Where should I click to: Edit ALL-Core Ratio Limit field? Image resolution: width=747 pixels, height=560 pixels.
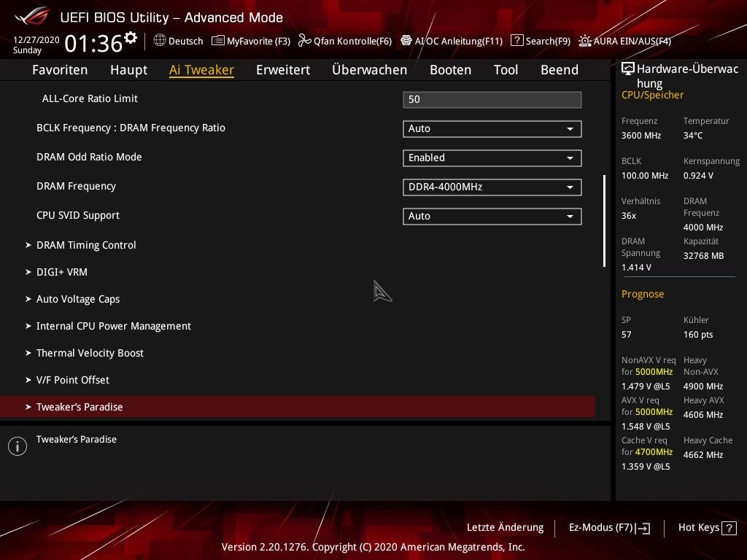(492, 99)
